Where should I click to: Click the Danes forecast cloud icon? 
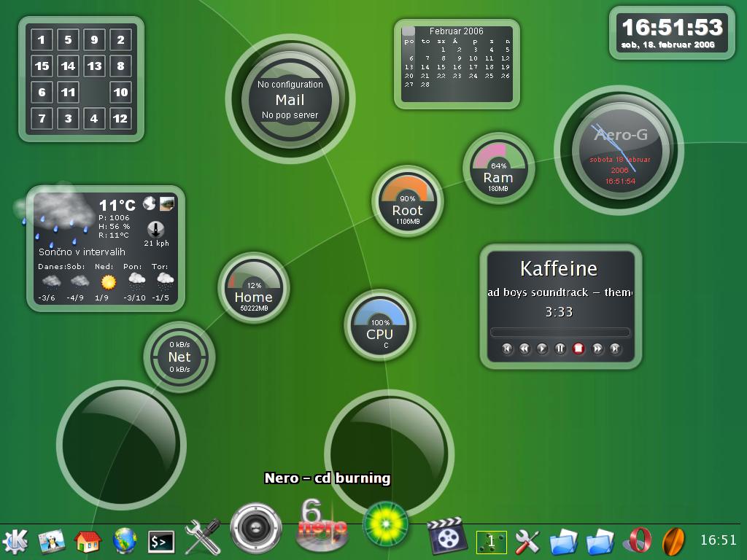tap(51, 281)
